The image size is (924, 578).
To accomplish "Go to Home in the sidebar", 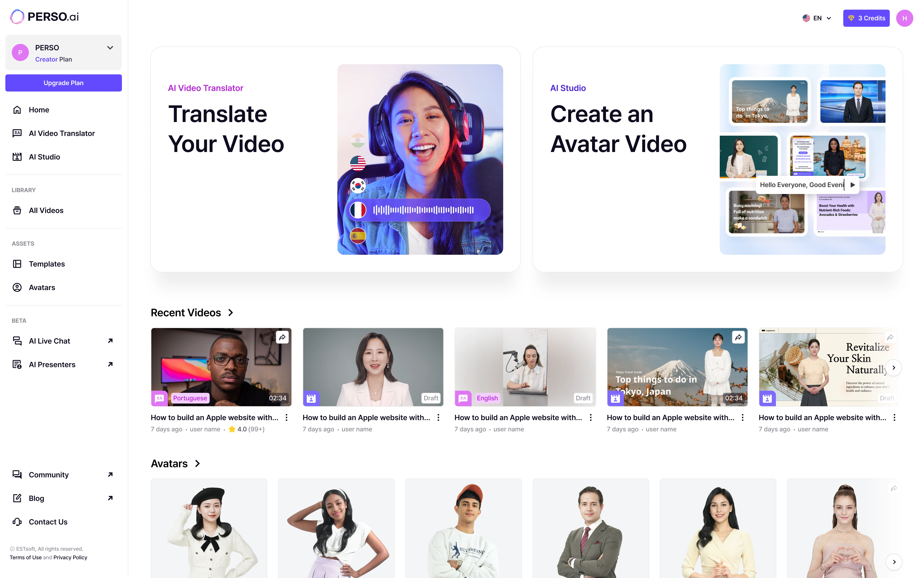I will 64,110.
